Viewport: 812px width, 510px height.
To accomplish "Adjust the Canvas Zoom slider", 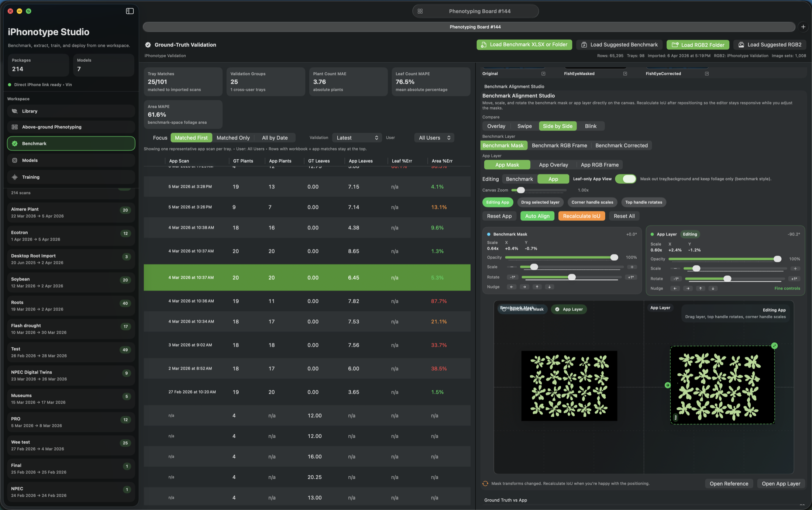I will tap(520, 190).
